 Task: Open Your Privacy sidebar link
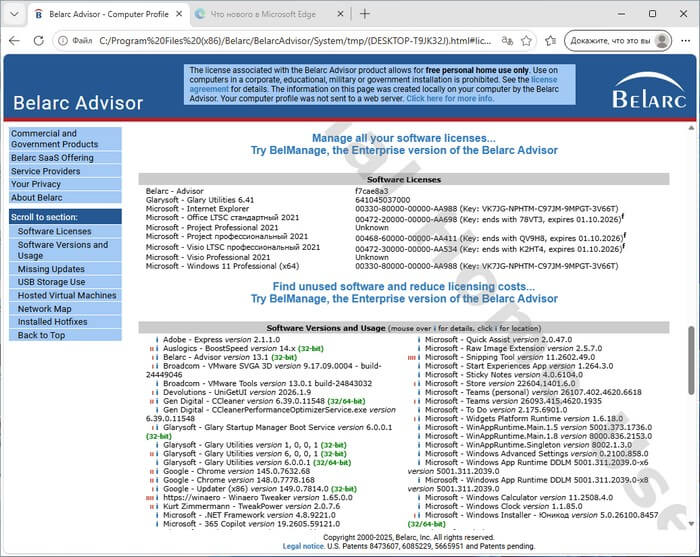pos(65,184)
